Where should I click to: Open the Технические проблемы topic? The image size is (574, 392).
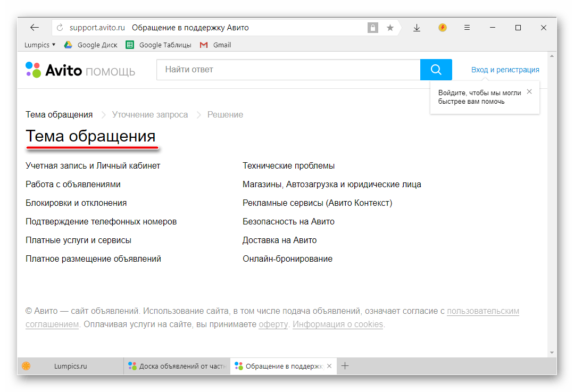(x=288, y=166)
